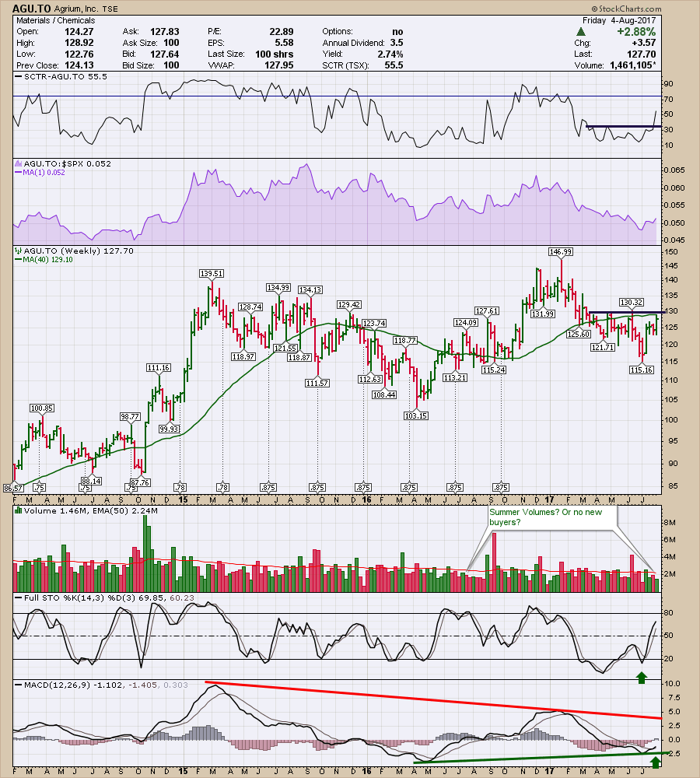Viewport: 700px width, 778px height.
Task: Click the green up-triangle change indicator
Action: [581, 32]
